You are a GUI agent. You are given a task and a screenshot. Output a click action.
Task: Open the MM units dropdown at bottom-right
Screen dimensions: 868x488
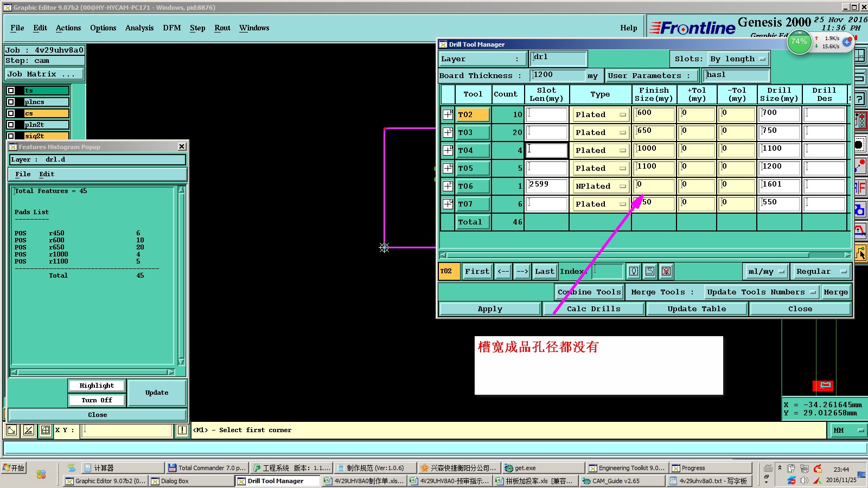click(x=849, y=431)
